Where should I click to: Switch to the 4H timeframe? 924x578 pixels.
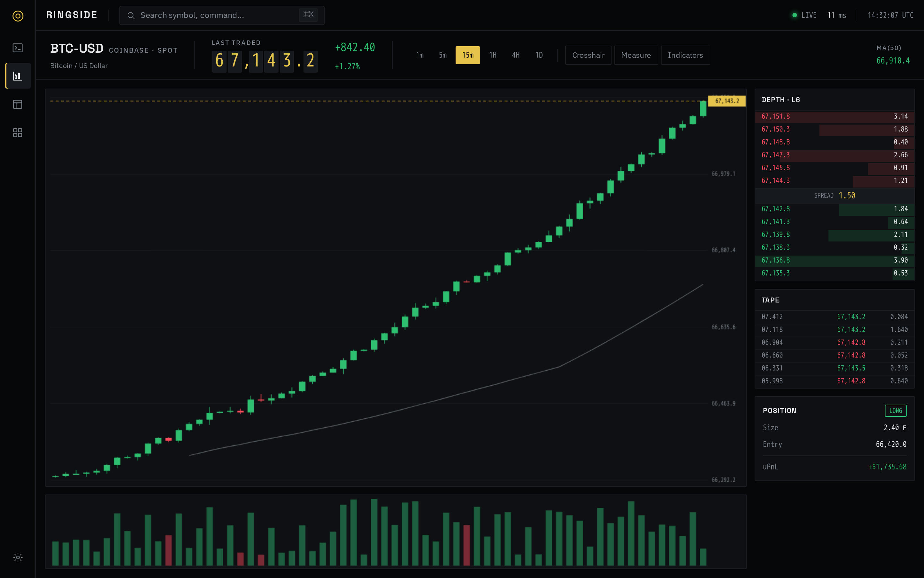[516, 55]
